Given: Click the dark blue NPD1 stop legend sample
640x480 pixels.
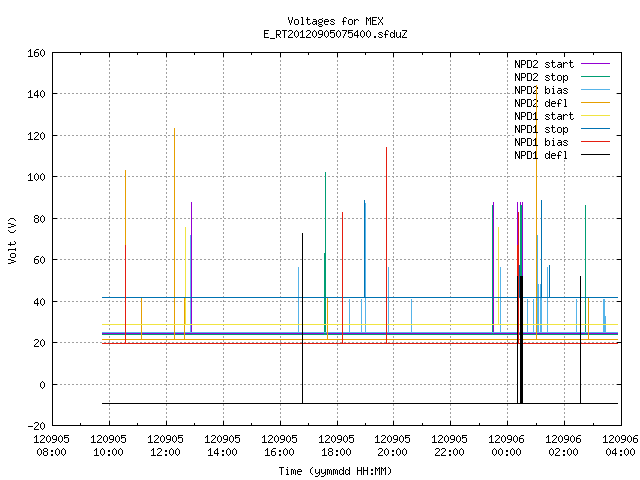Looking at the screenshot, I should 595,129.
